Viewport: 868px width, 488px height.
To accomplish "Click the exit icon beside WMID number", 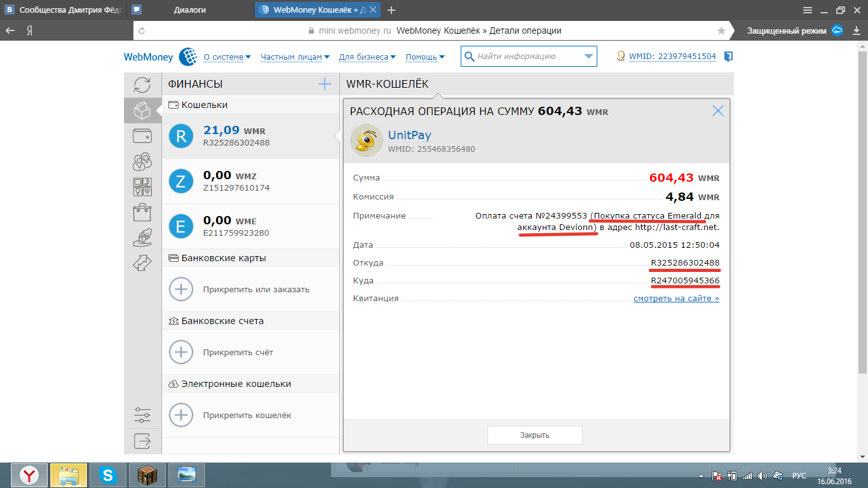I will click(728, 57).
